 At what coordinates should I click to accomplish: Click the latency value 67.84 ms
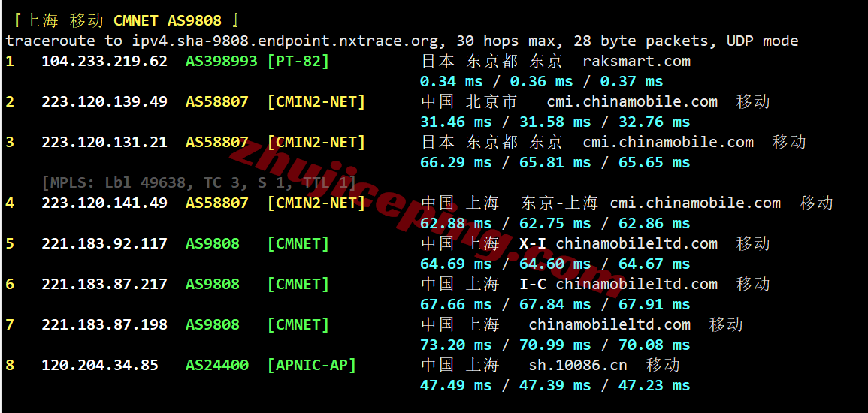tap(555, 304)
